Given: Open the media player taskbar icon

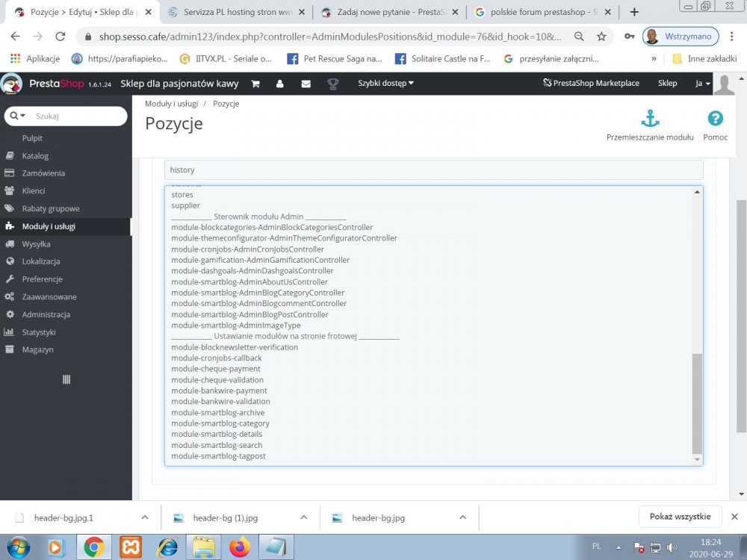Looking at the screenshot, I should pyautogui.click(x=56, y=547).
